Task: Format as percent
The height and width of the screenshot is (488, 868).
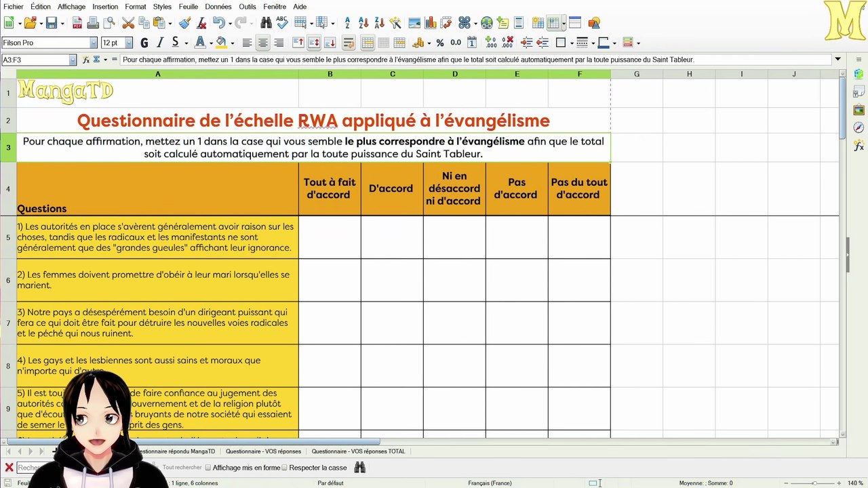Action: (440, 43)
